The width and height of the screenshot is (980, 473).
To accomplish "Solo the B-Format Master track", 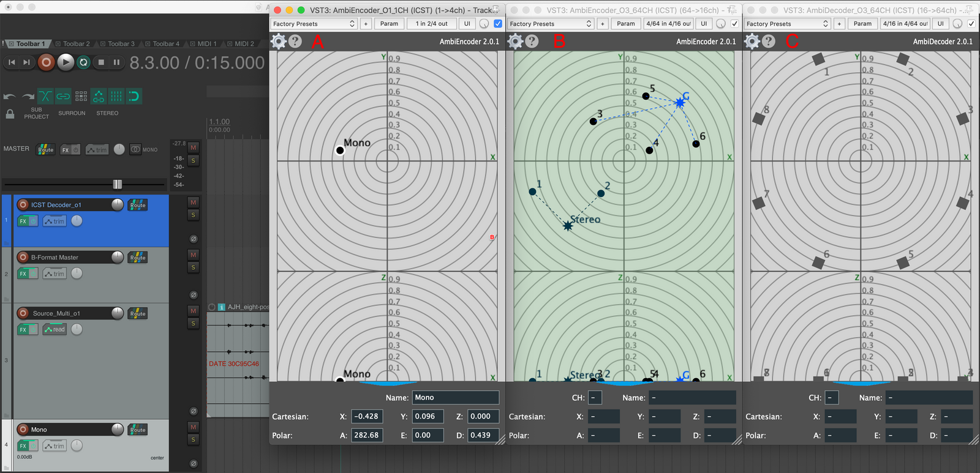I will (194, 267).
